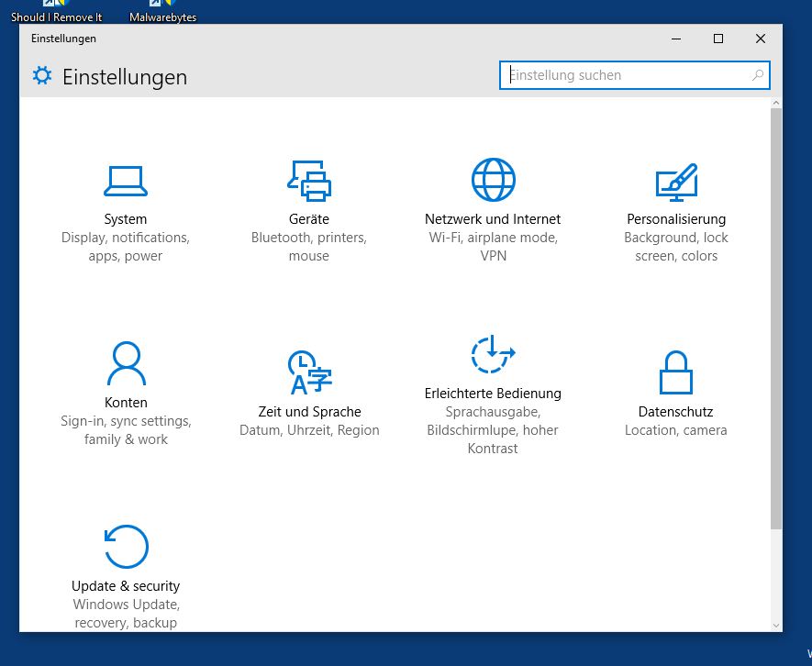Click the gear icon beside the Einstellungen heading
Screen dimensions: 812x666
coord(42,76)
